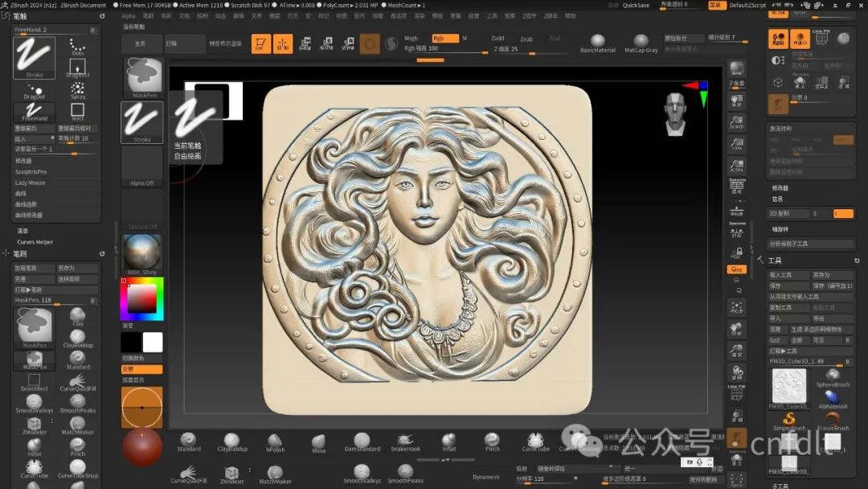This screenshot has width=868, height=489.
Task: Expand the SculptrisPro section
Action: click(31, 171)
